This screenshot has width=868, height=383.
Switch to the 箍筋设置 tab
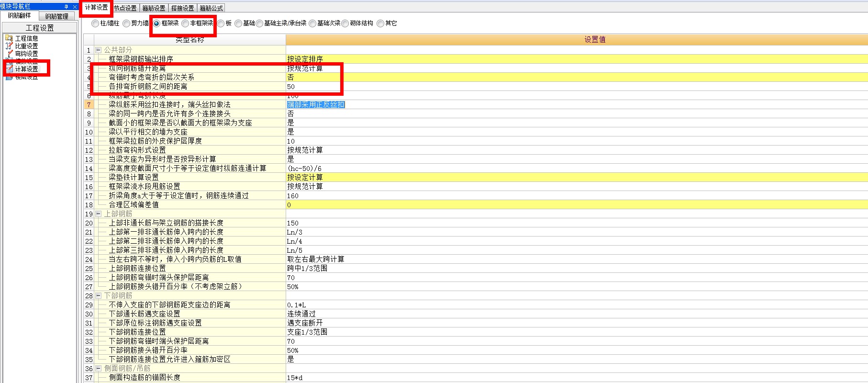point(154,8)
